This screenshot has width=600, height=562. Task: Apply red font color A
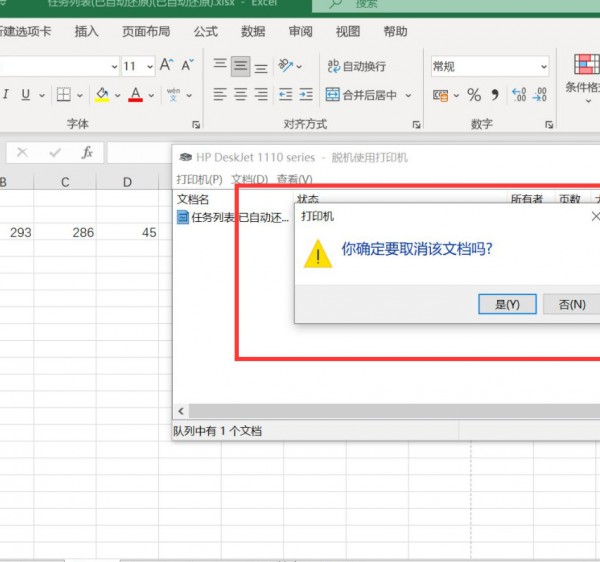click(135, 94)
